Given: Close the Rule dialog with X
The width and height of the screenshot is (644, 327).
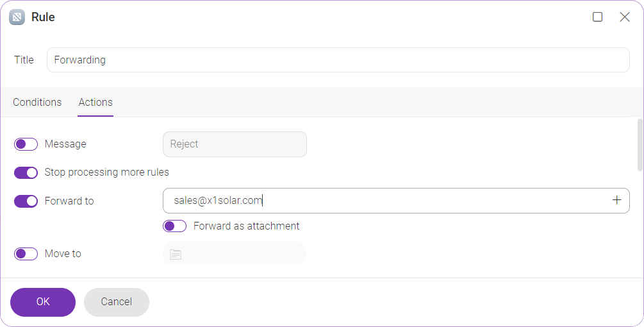Looking at the screenshot, I should (624, 17).
